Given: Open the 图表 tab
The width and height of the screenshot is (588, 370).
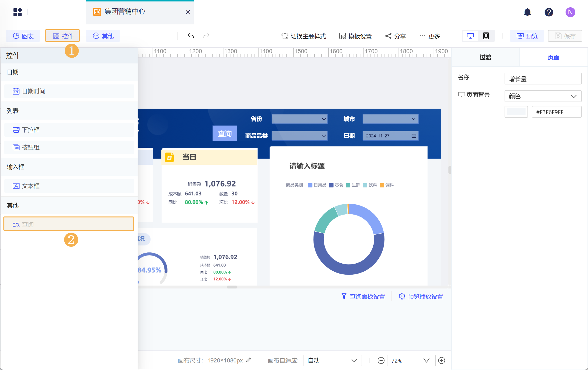Looking at the screenshot, I should [x=23, y=36].
